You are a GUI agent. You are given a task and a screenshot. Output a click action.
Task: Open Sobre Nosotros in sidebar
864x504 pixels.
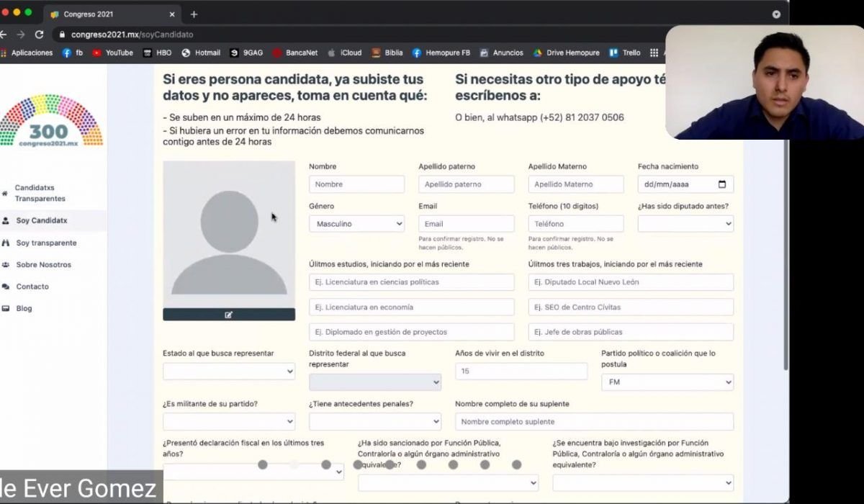point(43,265)
